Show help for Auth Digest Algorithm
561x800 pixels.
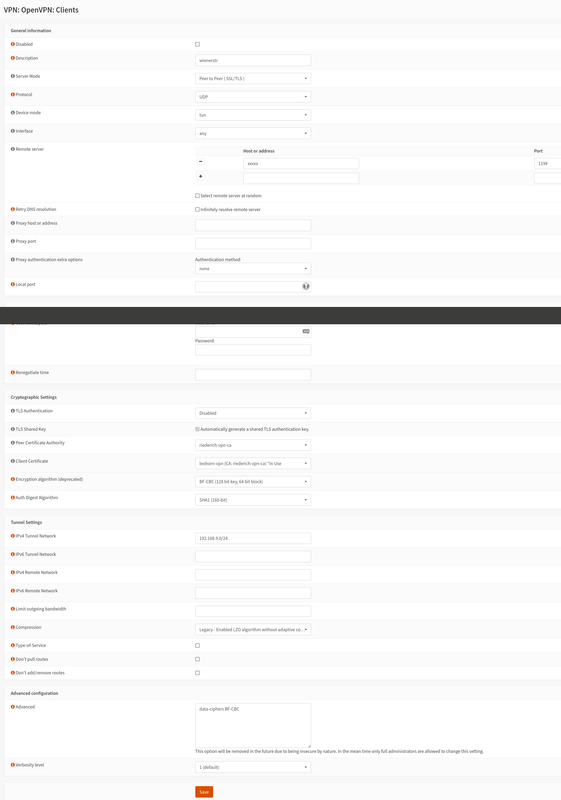[x=13, y=497]
